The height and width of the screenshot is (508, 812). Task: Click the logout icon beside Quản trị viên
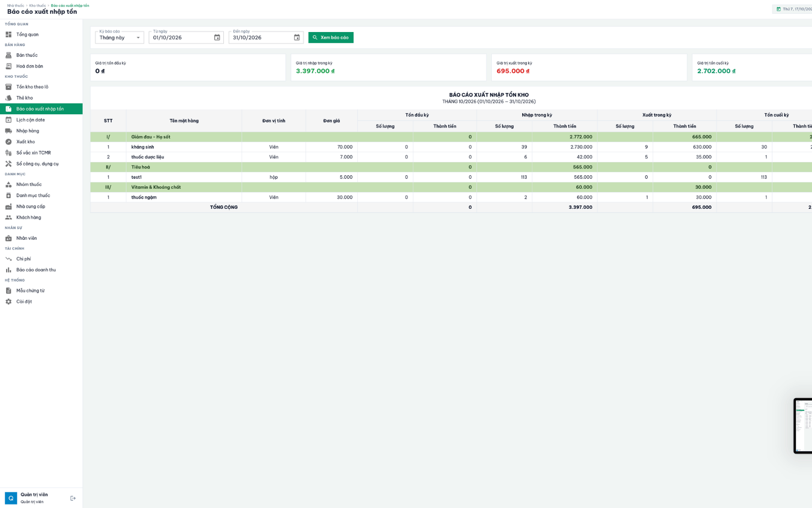(x=73, y=498)
